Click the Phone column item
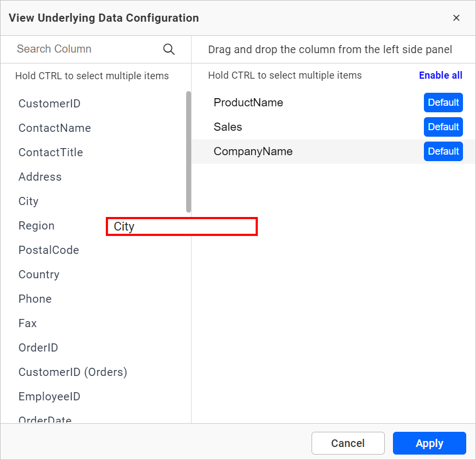 [x=35, y=299]
